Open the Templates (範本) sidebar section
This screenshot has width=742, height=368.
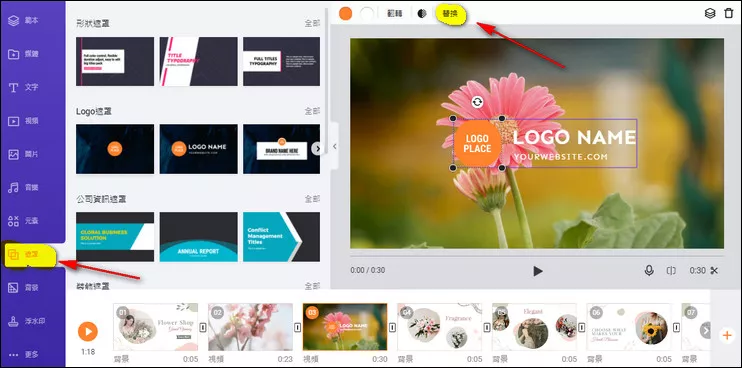24,21
